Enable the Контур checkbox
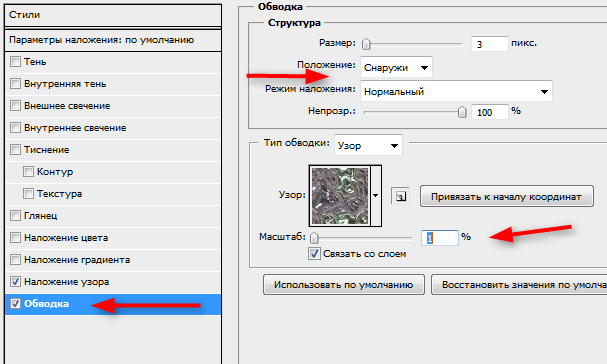Image resolution: width=607 pixels, height=364 pixels. 28,172
